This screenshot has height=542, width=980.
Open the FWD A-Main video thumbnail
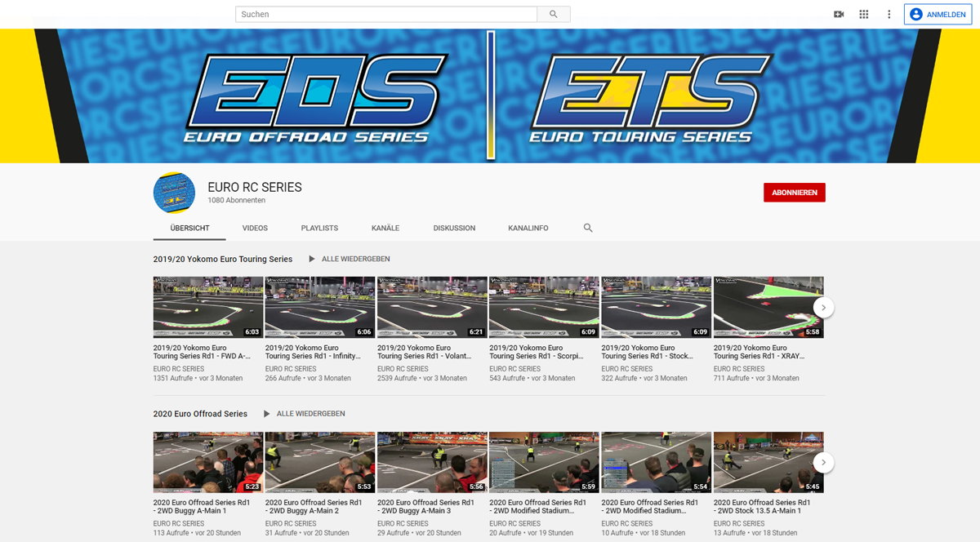(208, 307)
